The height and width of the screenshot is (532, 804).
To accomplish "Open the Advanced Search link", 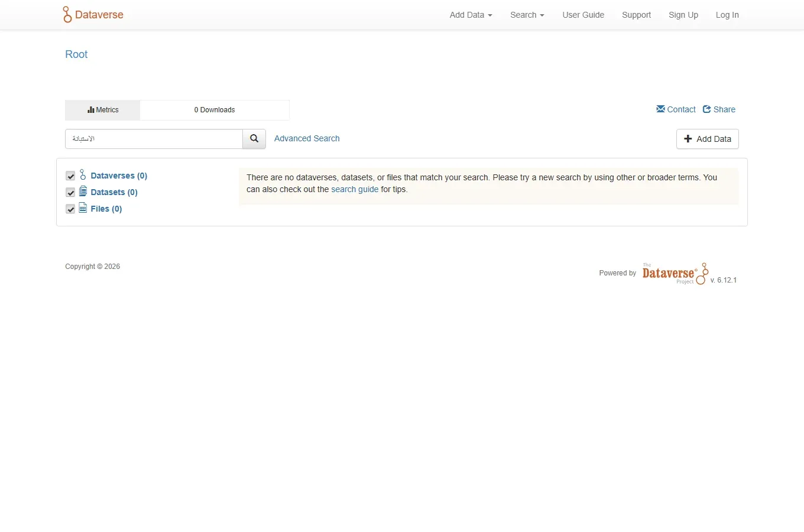I will [x=307, y=138].
